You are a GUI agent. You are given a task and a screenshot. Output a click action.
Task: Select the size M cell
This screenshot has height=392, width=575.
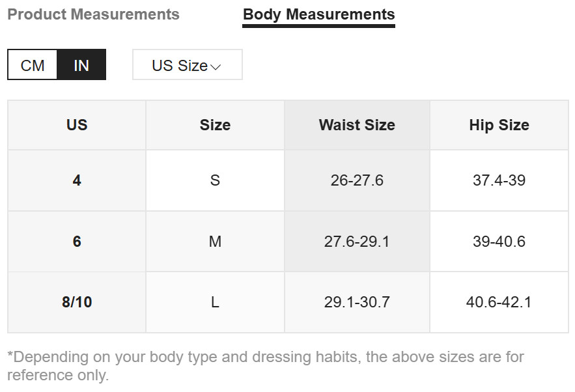click(215, 242)
